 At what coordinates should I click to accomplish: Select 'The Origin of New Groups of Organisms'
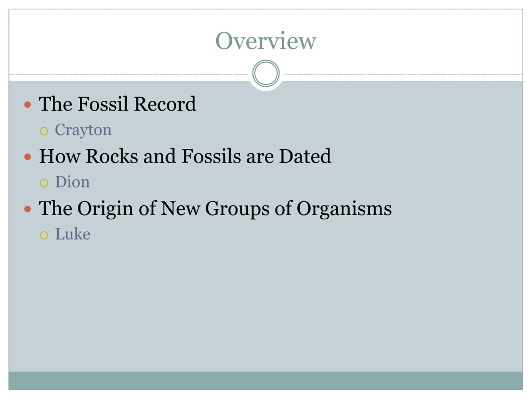click(215, 209)
